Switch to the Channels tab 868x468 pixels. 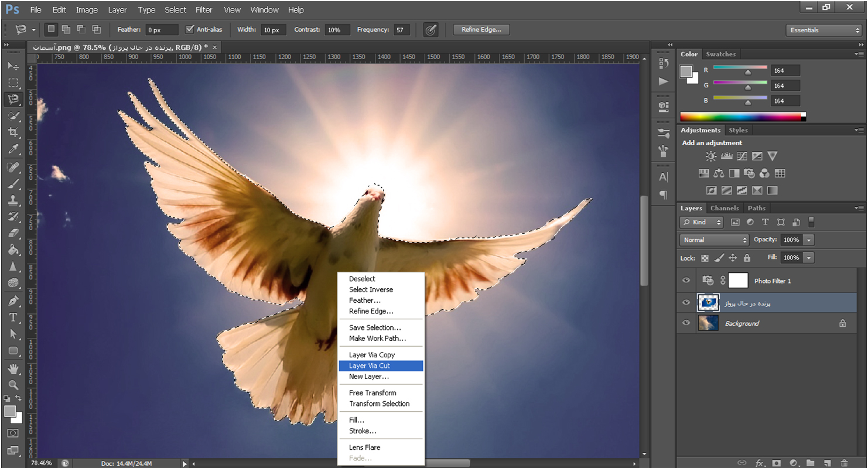click(725, 208)
